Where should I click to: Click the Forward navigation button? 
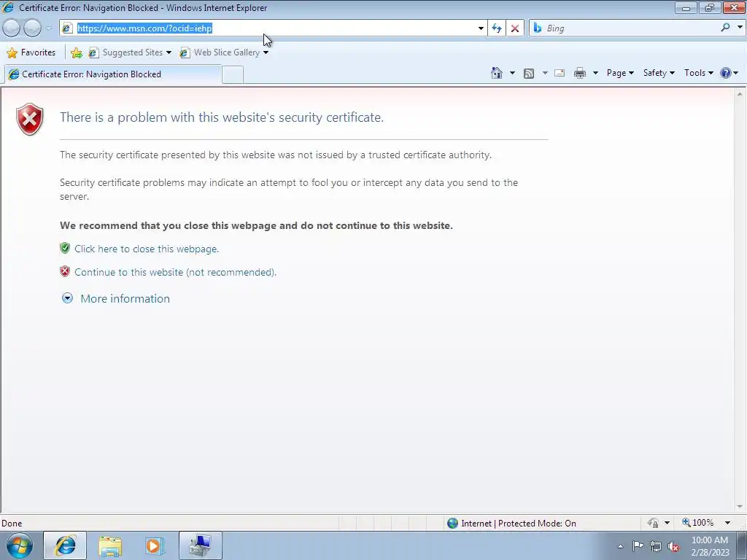(x=32, y=28)
